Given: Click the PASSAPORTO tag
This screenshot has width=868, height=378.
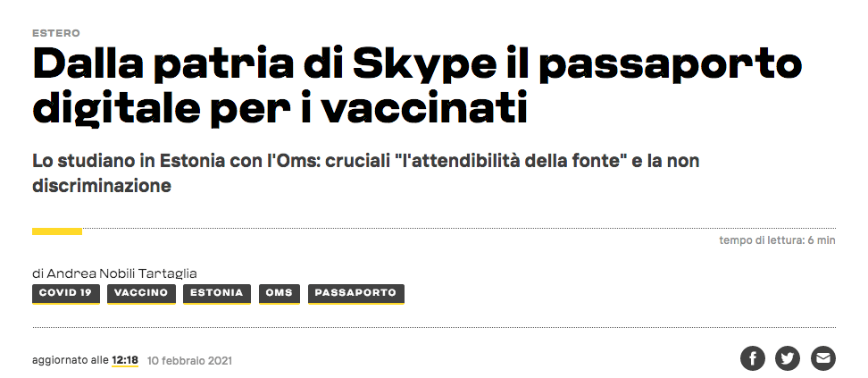Looking at the screenshot, I should click(x=355, y=293).
